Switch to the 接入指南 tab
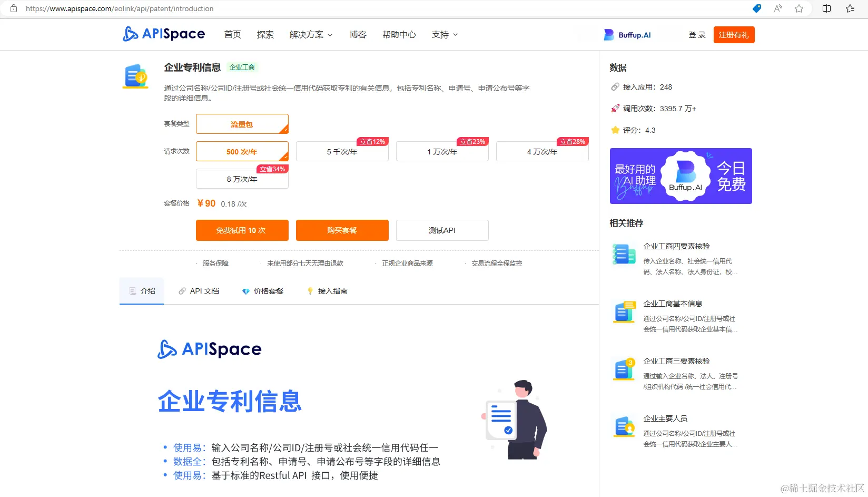This screenshot has height=497, width=868. (327, 291)
